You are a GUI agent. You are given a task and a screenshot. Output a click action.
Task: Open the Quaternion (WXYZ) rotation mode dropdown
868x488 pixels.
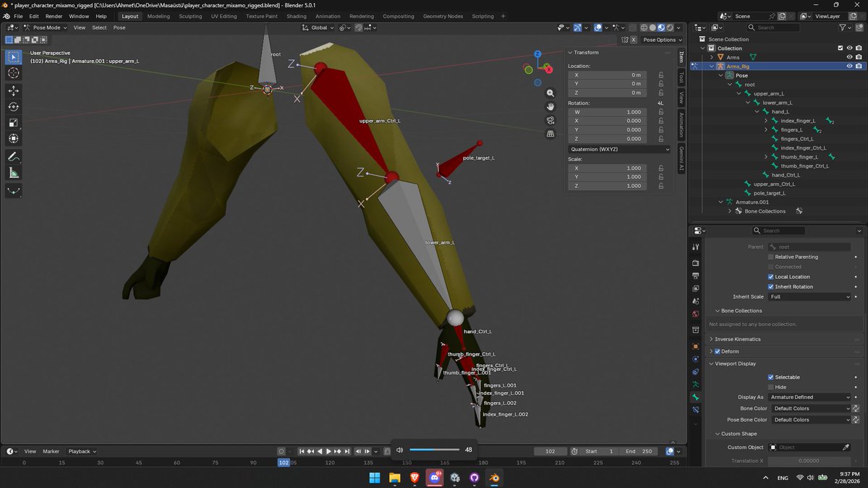tap(619, 150)
